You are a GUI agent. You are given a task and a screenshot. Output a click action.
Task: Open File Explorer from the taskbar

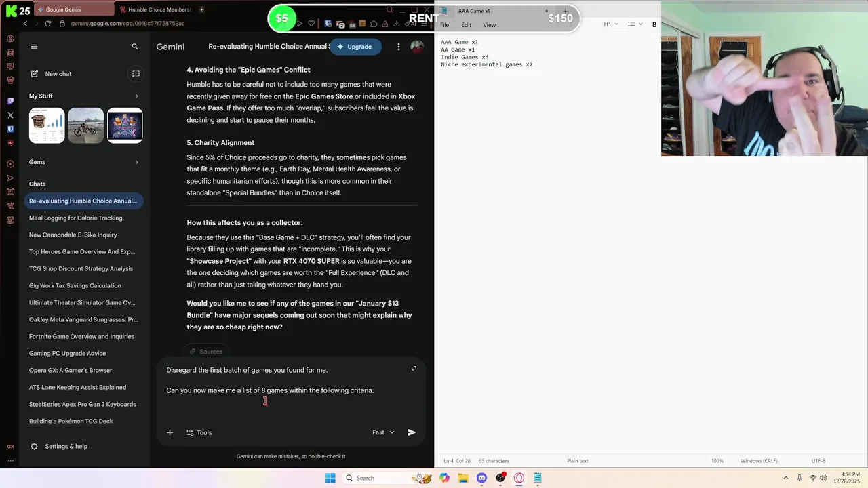463,478
